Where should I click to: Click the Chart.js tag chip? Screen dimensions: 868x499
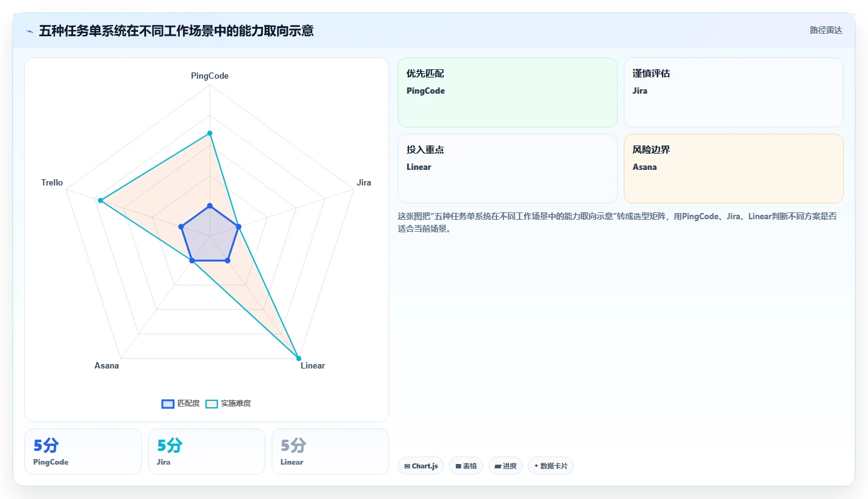421,466
